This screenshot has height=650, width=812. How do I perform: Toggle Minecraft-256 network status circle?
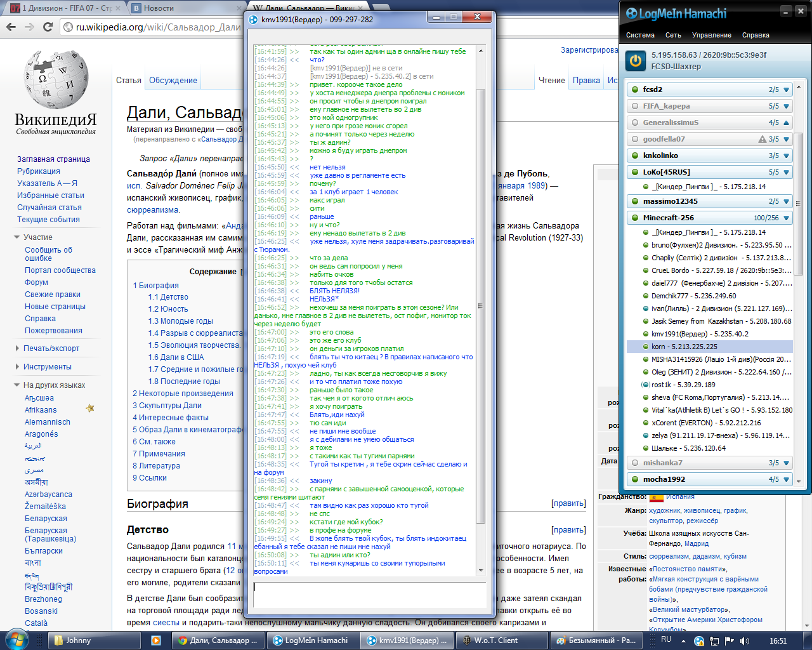click(635, 218)
